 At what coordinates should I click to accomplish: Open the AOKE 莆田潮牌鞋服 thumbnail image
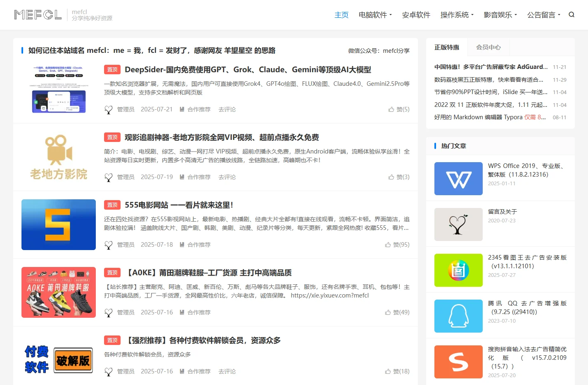coord(59,292)
